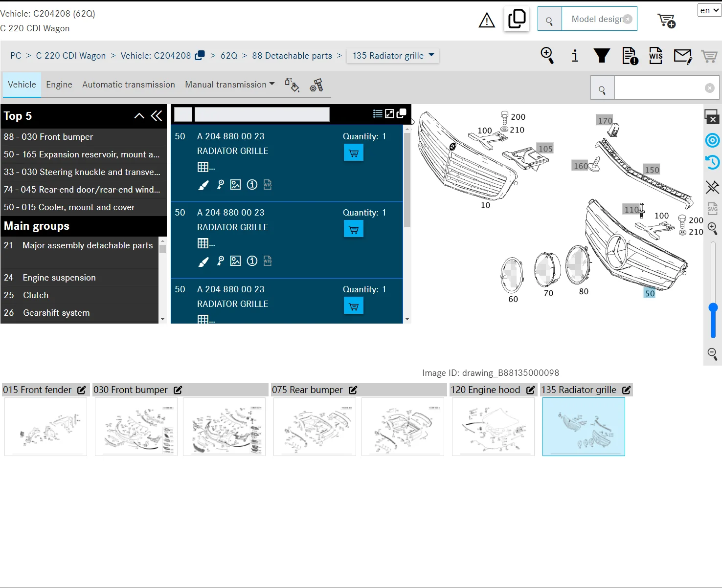722x588 pixels.
Task: Go to PC in the breadcrumb
Action: pos(16,56)
